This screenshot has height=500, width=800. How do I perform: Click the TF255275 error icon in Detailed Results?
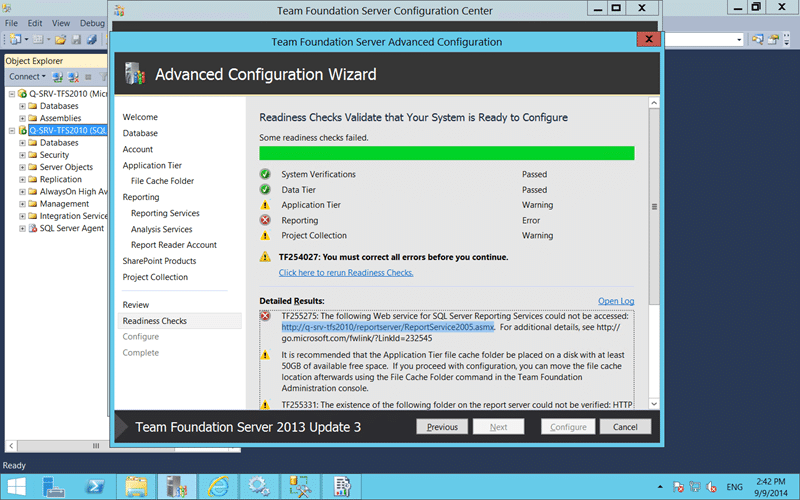click(265, 316)
